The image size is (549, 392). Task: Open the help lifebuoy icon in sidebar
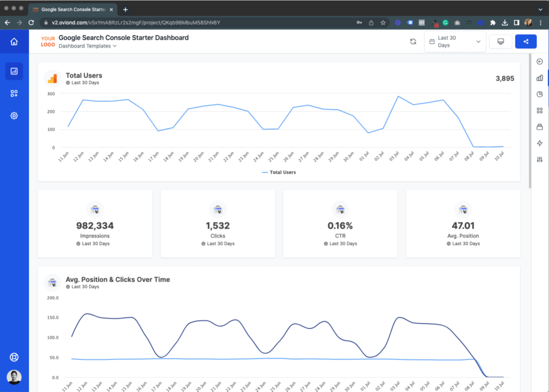tap(14, 357)
